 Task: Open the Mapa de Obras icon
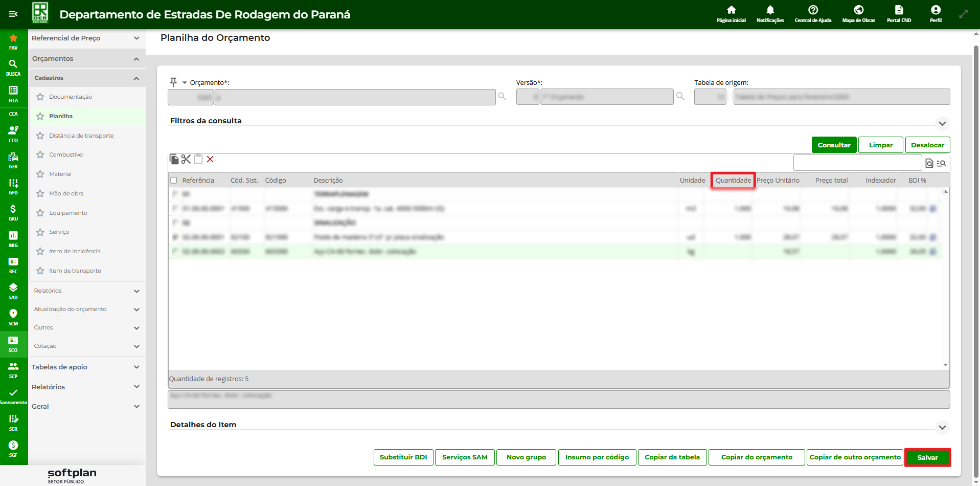(x=858, y=14)
